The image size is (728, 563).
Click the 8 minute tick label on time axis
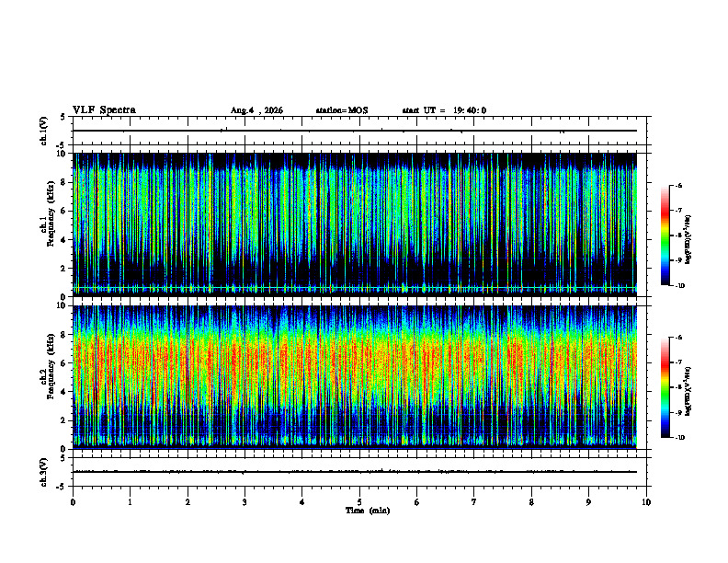[531, 502]
